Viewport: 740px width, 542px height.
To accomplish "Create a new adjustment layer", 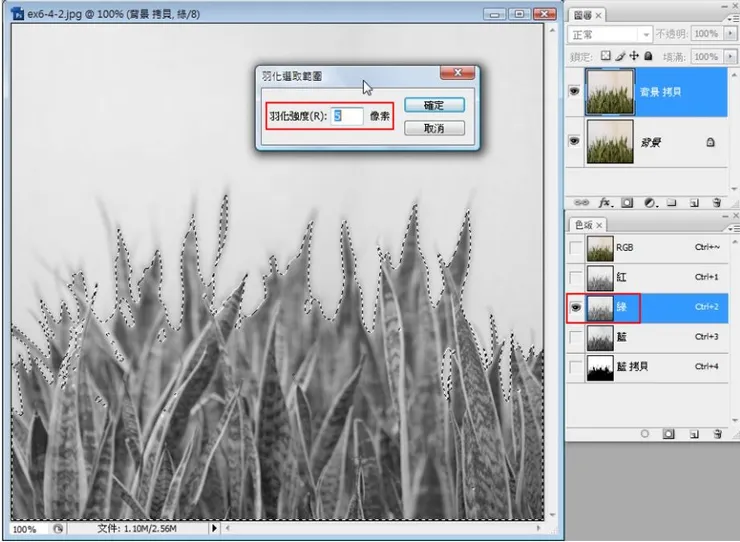I will point(649,201).
